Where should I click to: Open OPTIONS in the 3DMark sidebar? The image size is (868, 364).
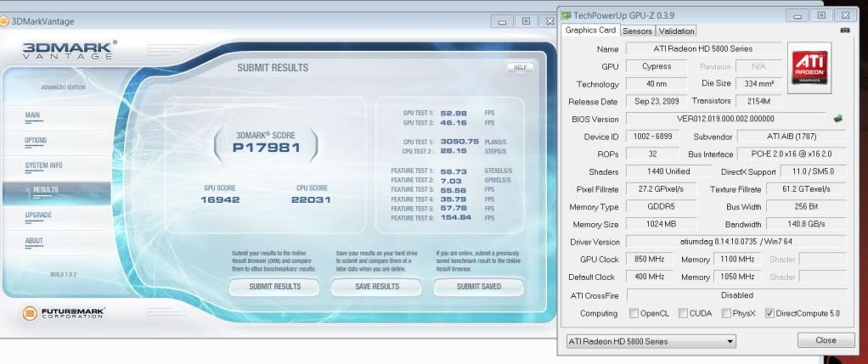tap(36, 140)
